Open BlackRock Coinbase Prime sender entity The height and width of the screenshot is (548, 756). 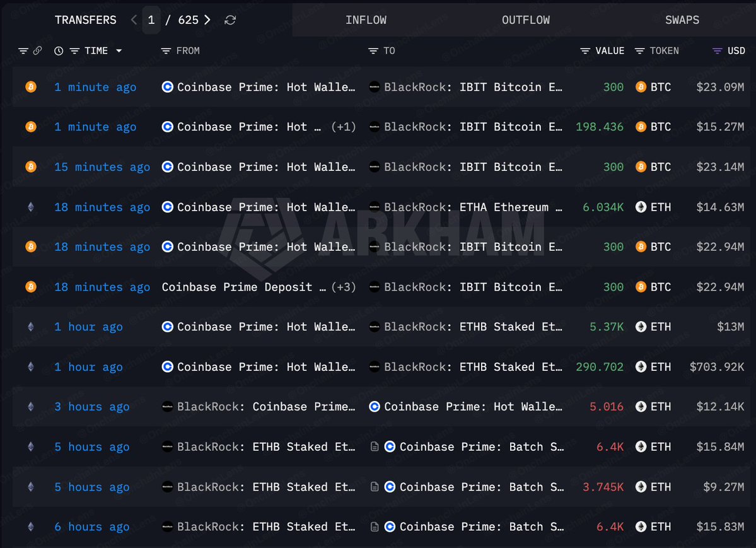pos(266,407)
